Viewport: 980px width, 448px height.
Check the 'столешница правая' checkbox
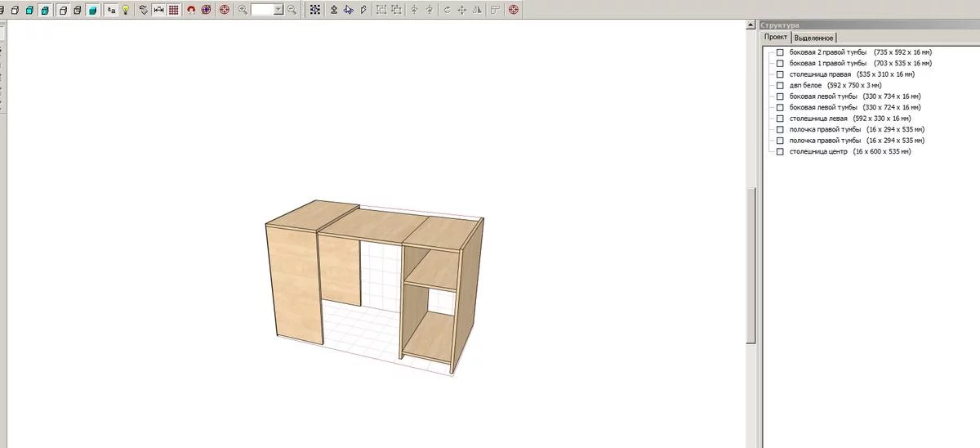780,74
